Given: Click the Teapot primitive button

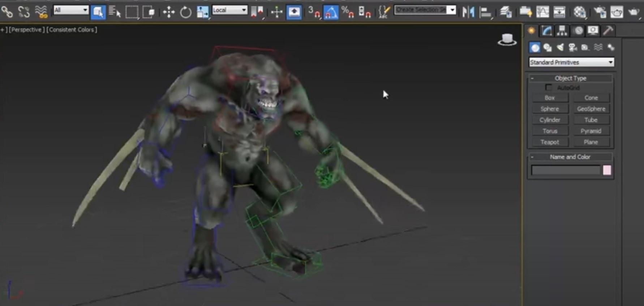Looking at the screenshot, I should click(550, 142).
